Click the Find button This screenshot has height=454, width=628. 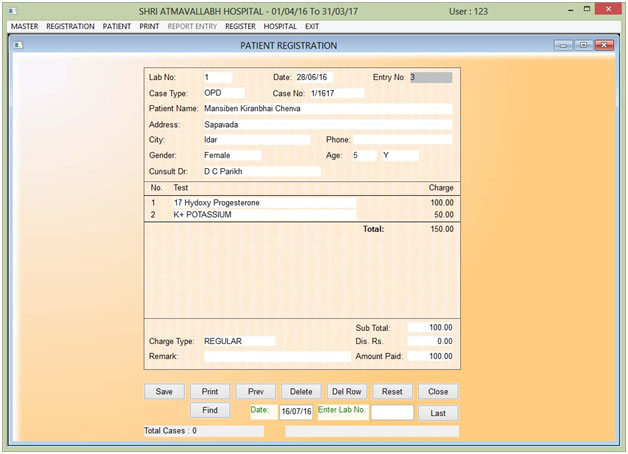coord(210,411)
